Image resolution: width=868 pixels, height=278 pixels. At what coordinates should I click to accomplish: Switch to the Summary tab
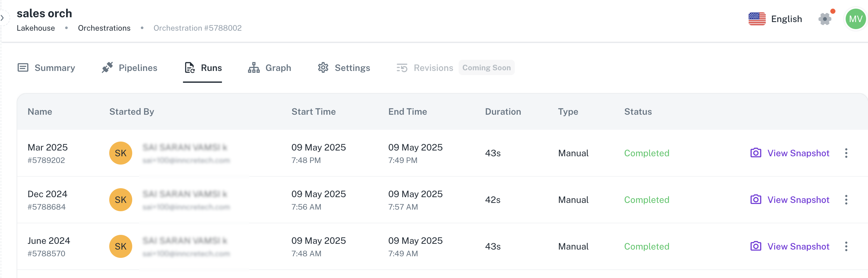tap(46, 68)
